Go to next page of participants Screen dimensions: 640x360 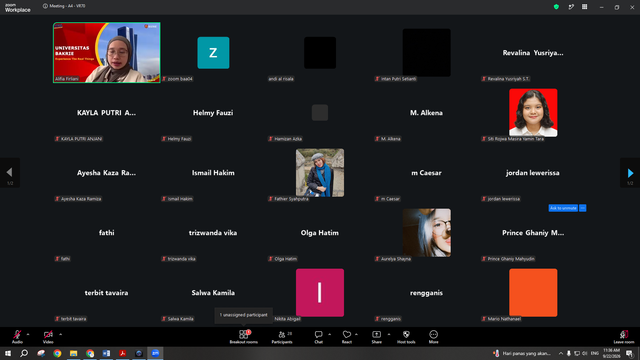(630, 173)
